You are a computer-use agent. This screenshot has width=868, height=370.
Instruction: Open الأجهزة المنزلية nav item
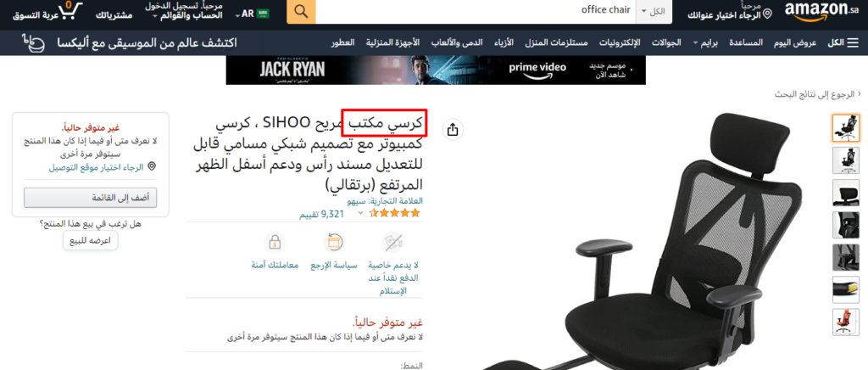point(392,42)
